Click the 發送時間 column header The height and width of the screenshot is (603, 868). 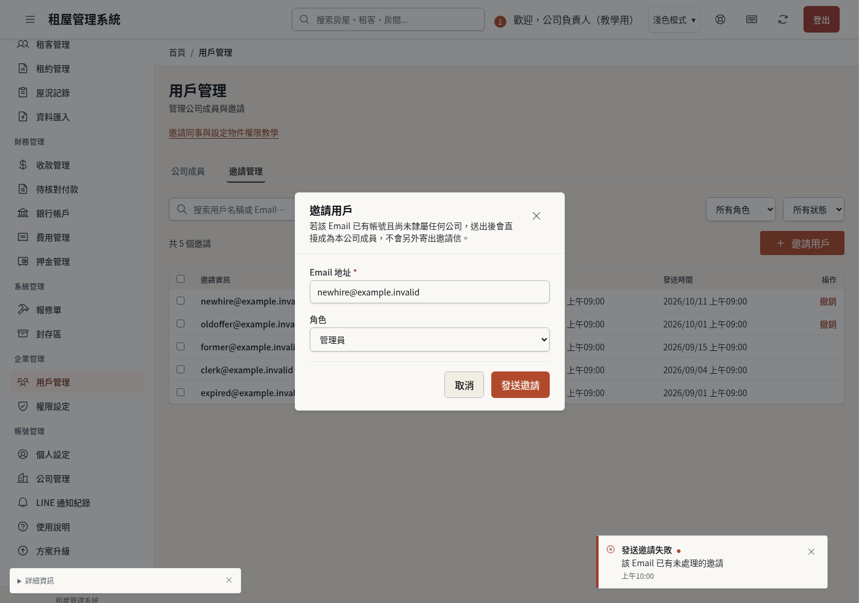(678, 280)
